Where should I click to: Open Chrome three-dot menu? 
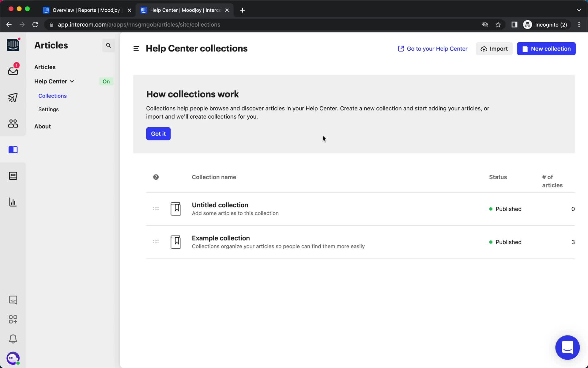pyautogui.click(x=579, y=25)
